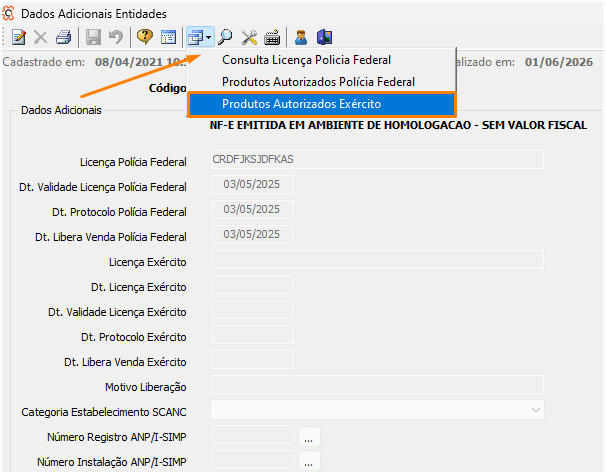
Task: Click Dt. Protocolo Polícia Federal date field
Action: click(x=252, y=210)
